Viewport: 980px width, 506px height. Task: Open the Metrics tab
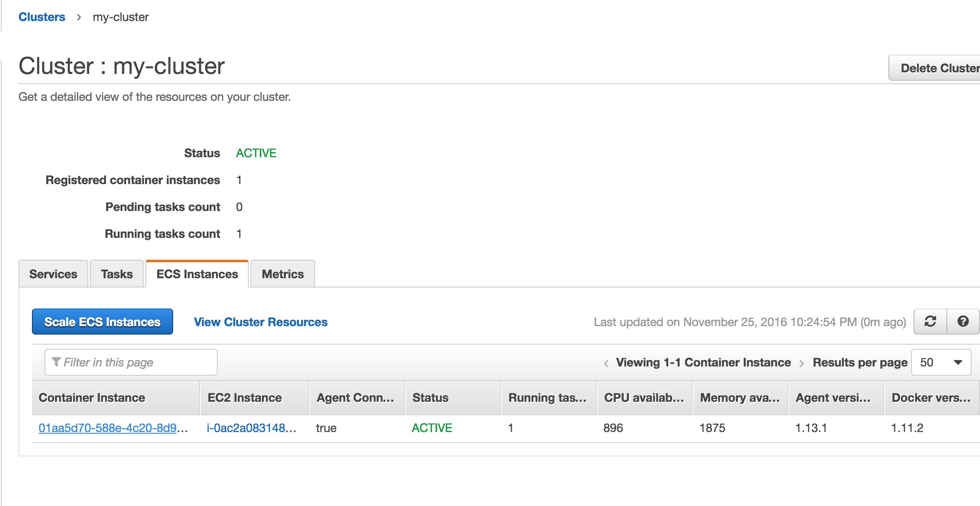283,274
